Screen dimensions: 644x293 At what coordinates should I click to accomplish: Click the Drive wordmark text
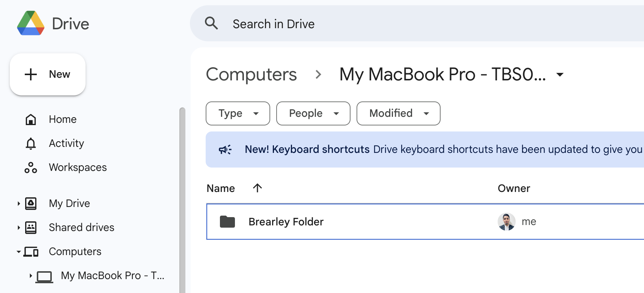[71, 24]
